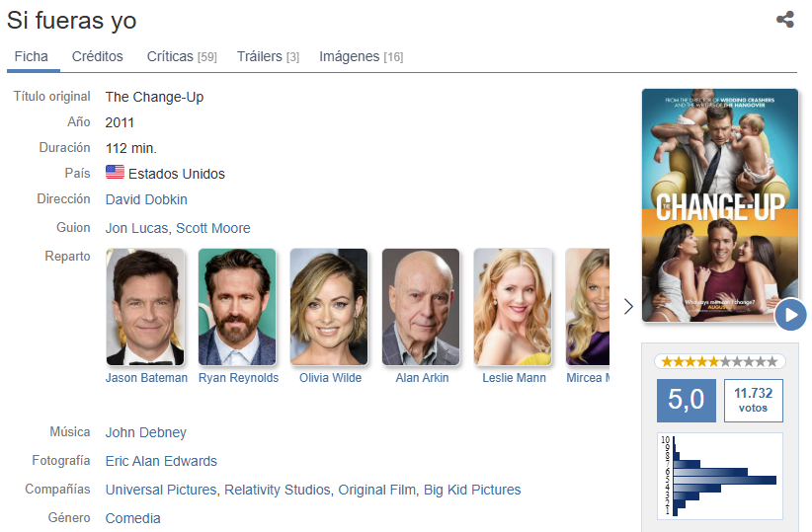
Task: Click The Change-Up movie poster
Action: coord(720,205)
